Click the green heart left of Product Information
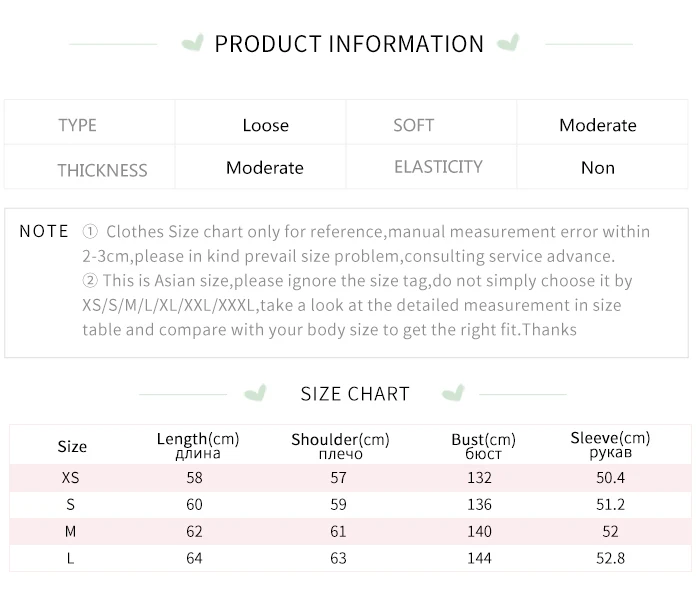Viewport: 700px width, 599px height. pyautogui.click(x=193, y=43)
